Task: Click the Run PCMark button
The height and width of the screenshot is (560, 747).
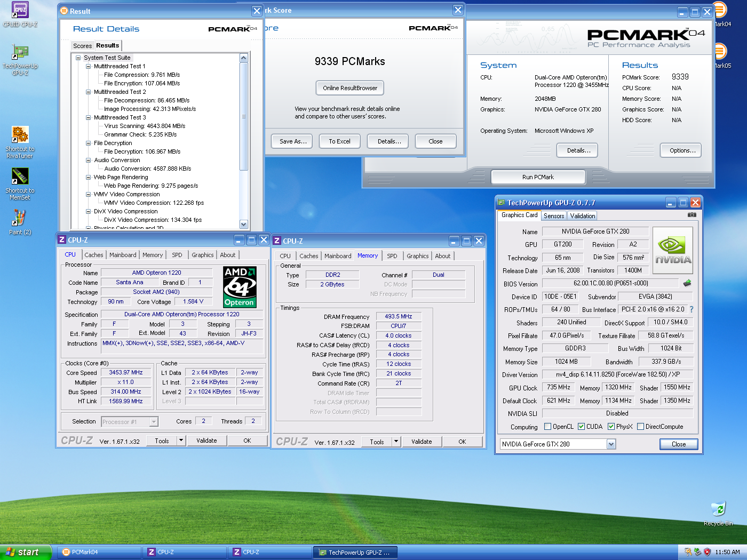Action: pos(538,177)
